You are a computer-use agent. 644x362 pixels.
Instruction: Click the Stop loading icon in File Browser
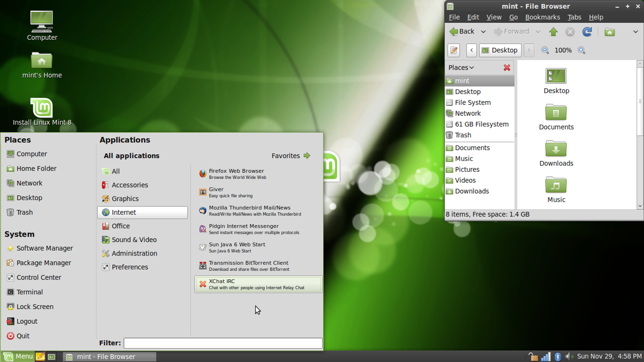click(x=570, y=32)
